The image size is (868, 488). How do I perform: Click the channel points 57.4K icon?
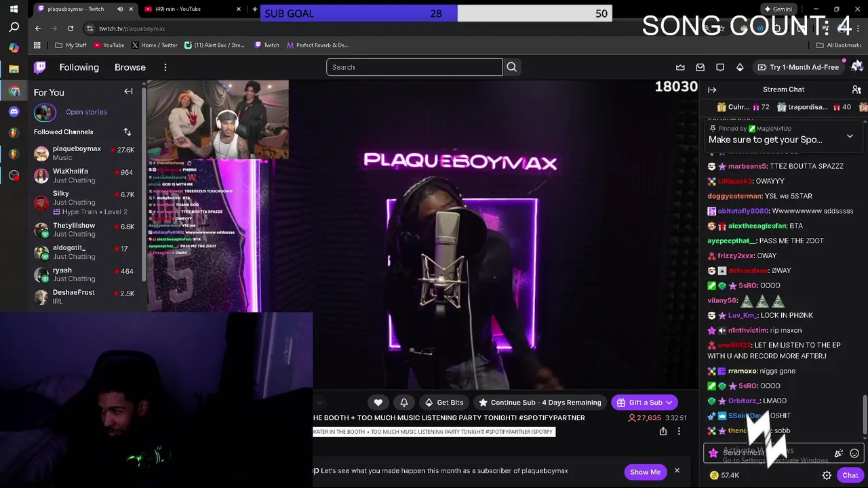[x=714, y=476]
